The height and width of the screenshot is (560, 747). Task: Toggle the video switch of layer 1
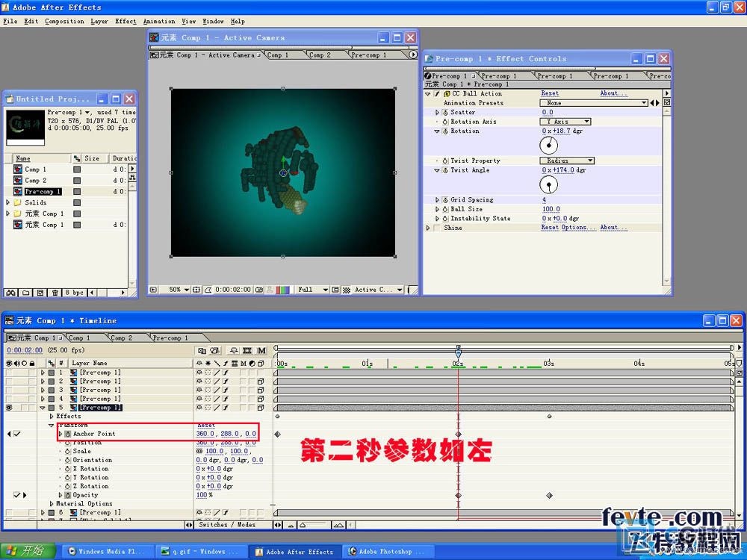(x=9, y=373)
